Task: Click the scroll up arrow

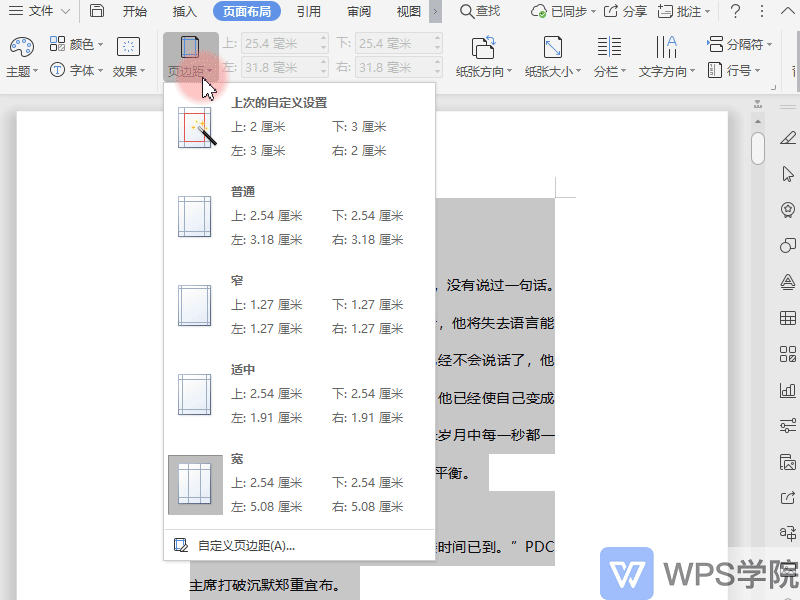Action: pos(758,121)
